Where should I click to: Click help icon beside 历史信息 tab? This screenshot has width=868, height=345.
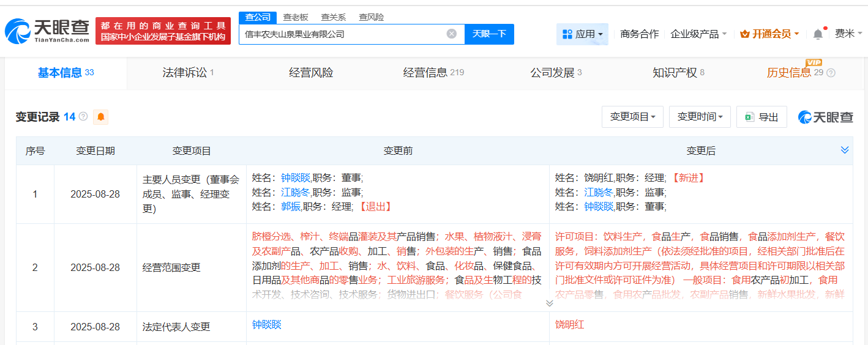831,73
